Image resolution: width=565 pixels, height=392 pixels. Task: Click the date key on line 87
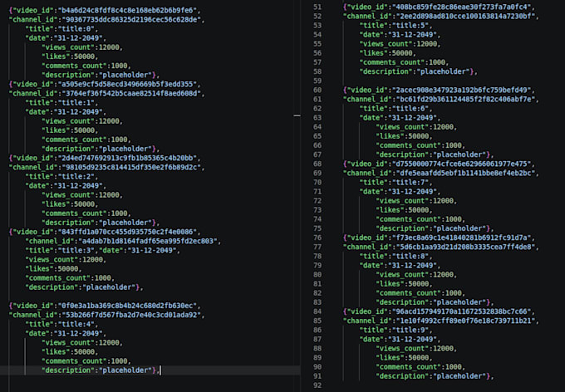pos(372,340)
